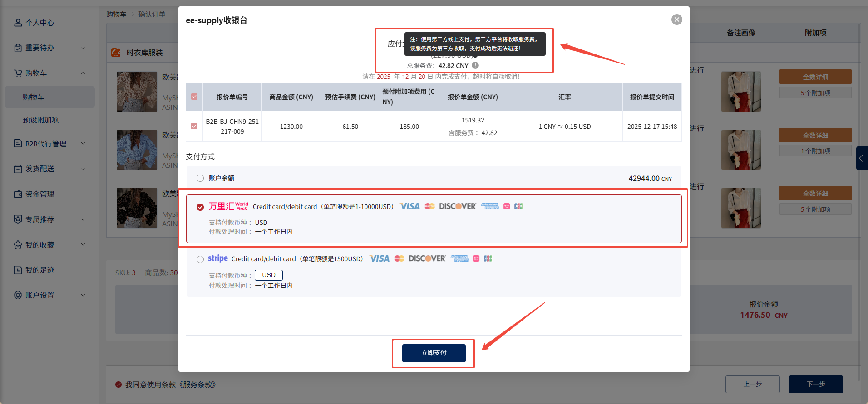Toggle the 我同意使用条款 agreement checkbox
The width and height of the screenshot is (868, 404).
point(118,385)
